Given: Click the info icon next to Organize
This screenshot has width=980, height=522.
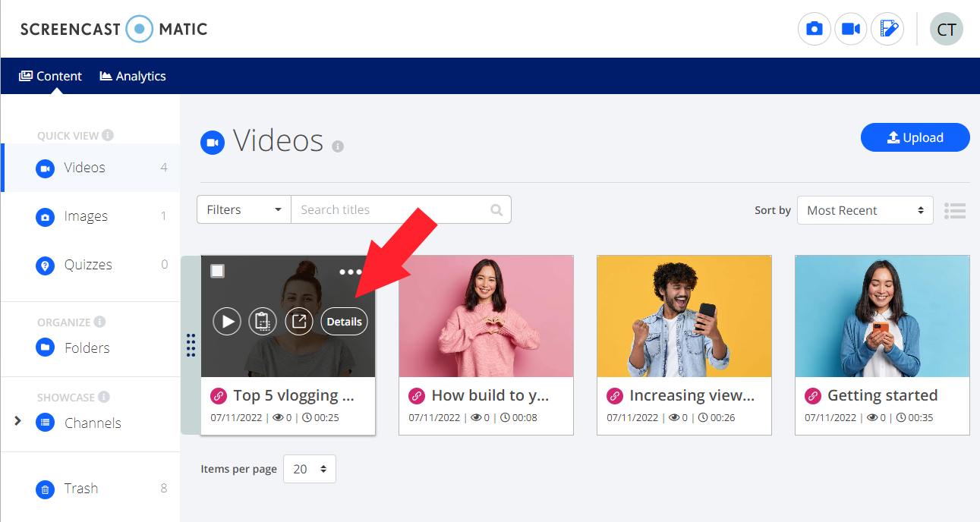Looking at the screenshot, I should point(100,322).
